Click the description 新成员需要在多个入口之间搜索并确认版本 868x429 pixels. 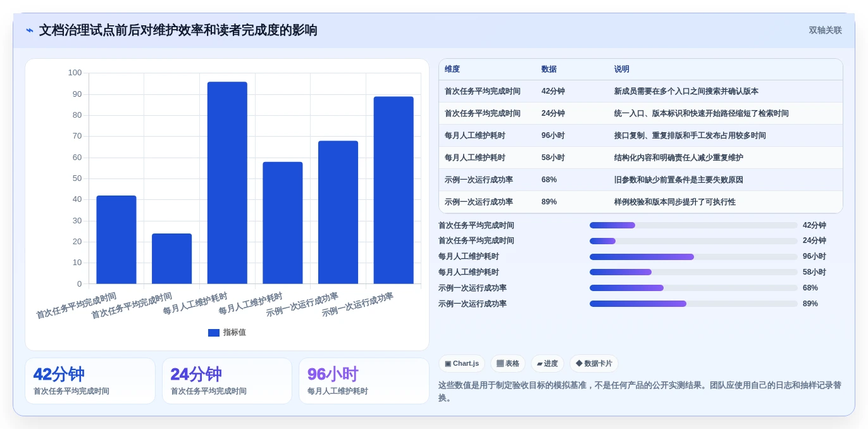(686, 91)
